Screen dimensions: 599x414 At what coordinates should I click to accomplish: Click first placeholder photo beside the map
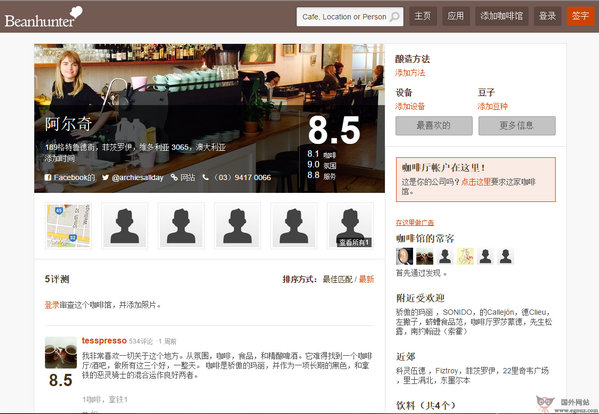pos(125,226)
